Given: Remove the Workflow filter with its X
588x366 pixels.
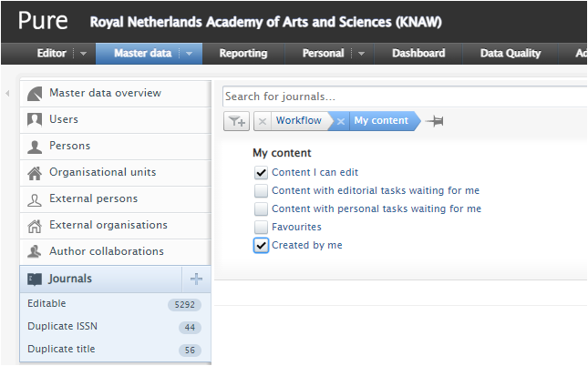Looking at the screenshot, I should [262, 121].
